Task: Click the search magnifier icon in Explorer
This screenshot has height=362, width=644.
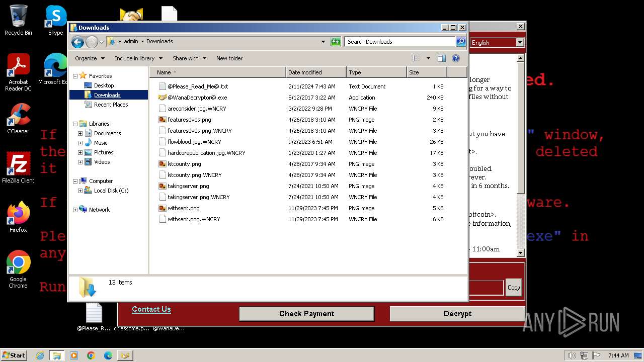Action: (460, 42)
